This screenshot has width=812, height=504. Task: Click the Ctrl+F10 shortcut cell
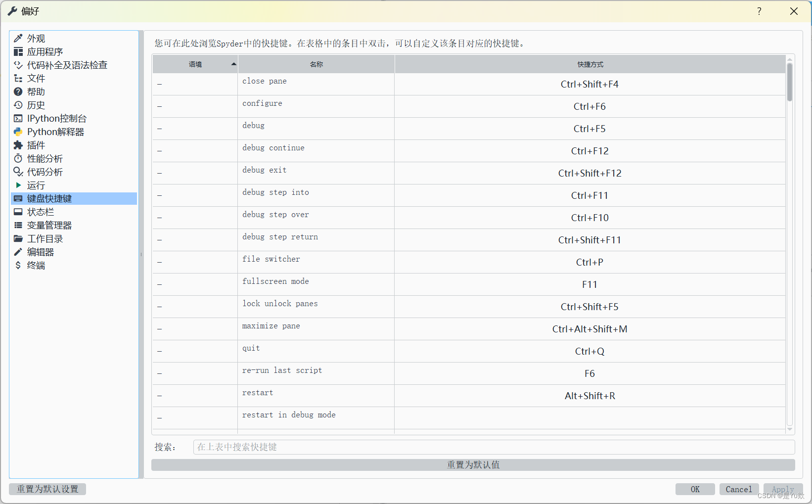(x=590, y=218)
